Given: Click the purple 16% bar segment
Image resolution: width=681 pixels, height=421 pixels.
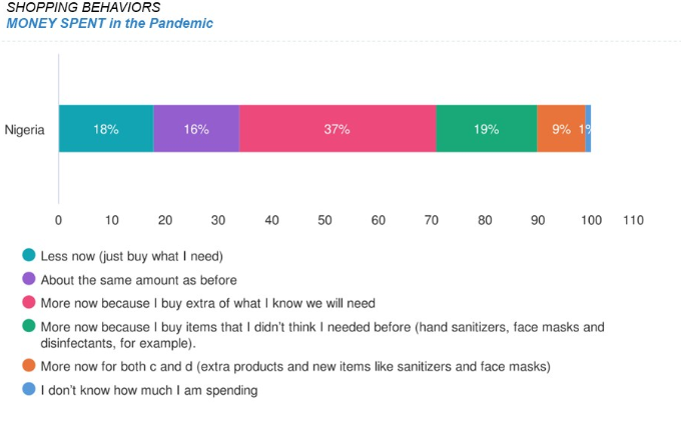Looking at the screenshot, I should tap(196, 129).
